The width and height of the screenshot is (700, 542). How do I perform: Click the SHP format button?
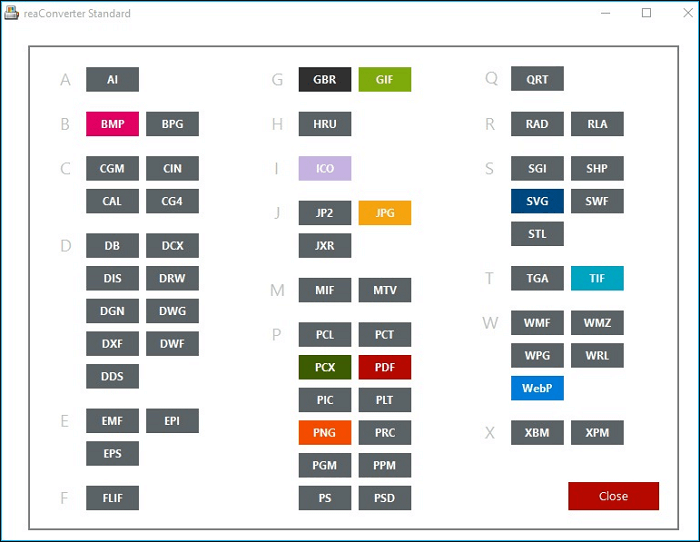tap(597, 168)
